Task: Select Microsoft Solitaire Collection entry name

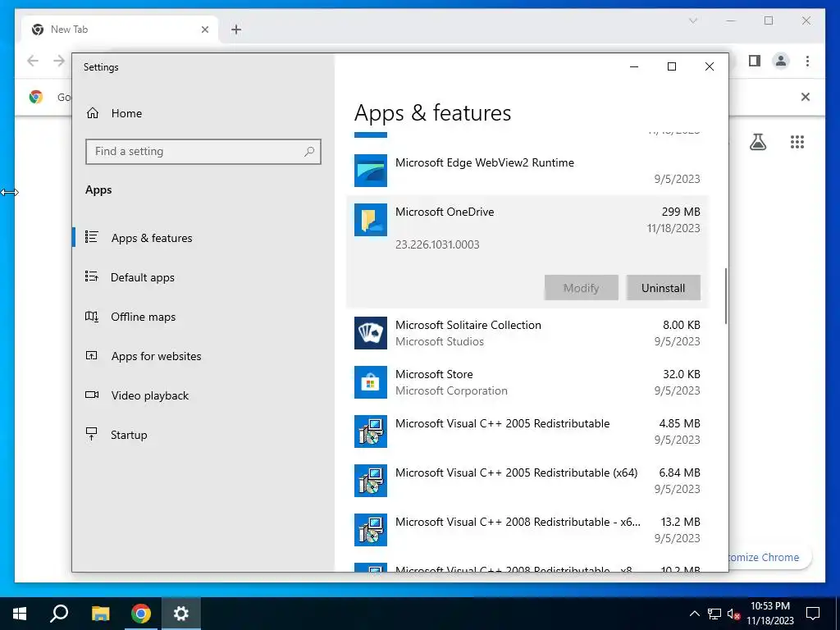Action: 468,325
